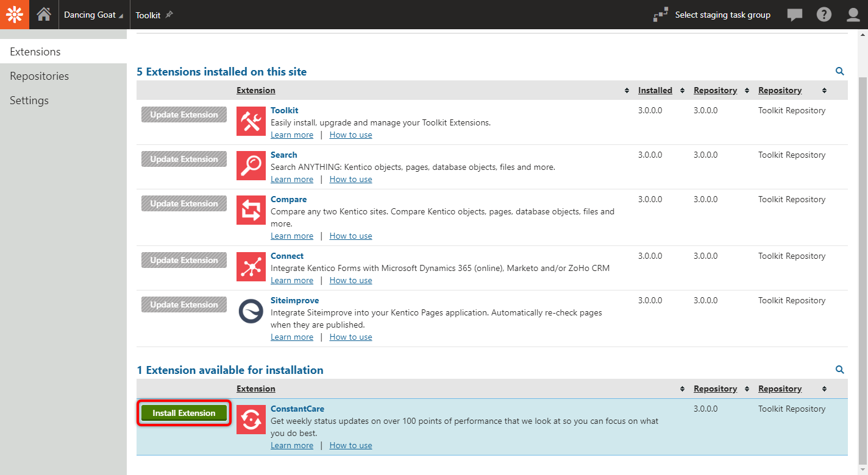This screenshot has width=868, height=475.
Task: Open Learn more for Connect
Action: pyautogui.click(x=292, y=280)
